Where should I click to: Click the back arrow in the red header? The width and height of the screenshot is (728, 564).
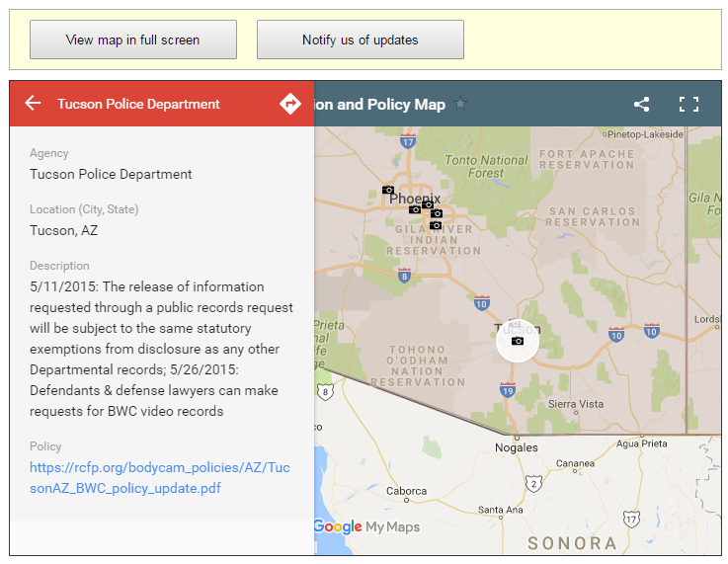(x=33, y=104)
